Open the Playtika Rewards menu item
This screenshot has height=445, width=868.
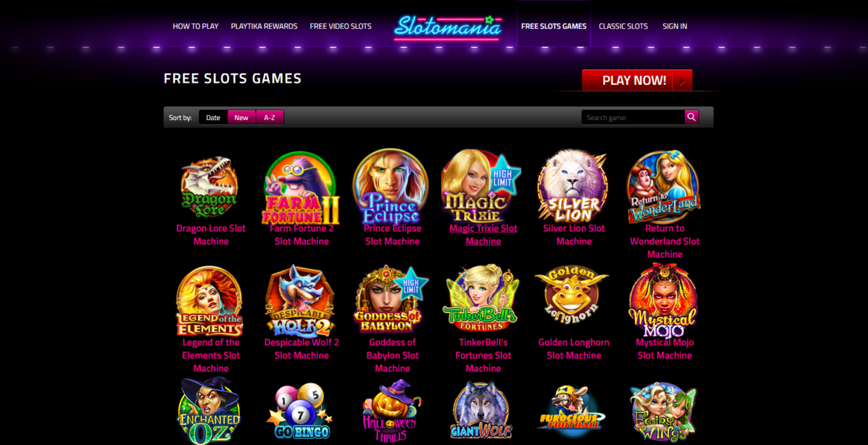click(264, 26)
